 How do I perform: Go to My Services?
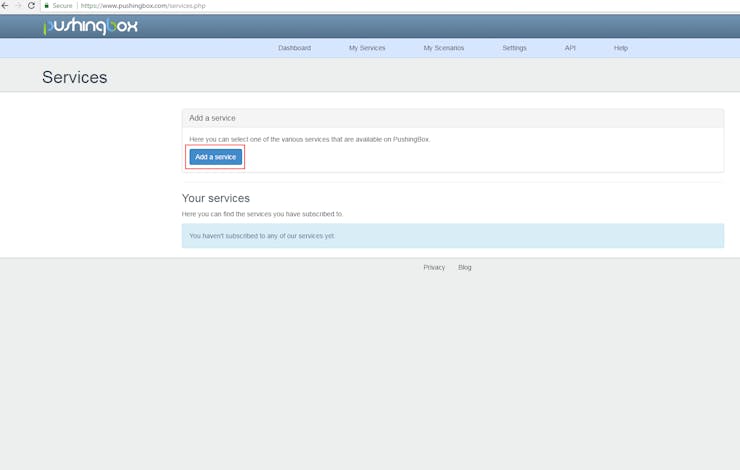[367, 48]
